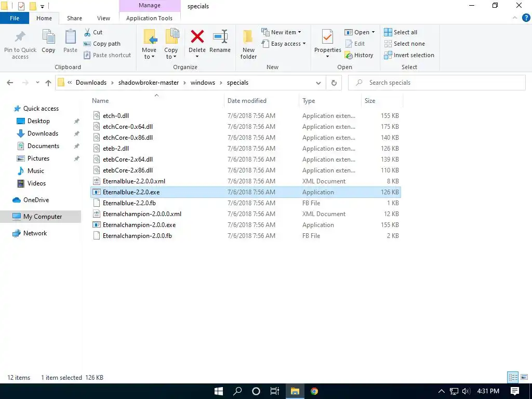Open Quick Access Toolbar customize dropdown
This screenshot has width=532, height=399.
pos(42,6)
